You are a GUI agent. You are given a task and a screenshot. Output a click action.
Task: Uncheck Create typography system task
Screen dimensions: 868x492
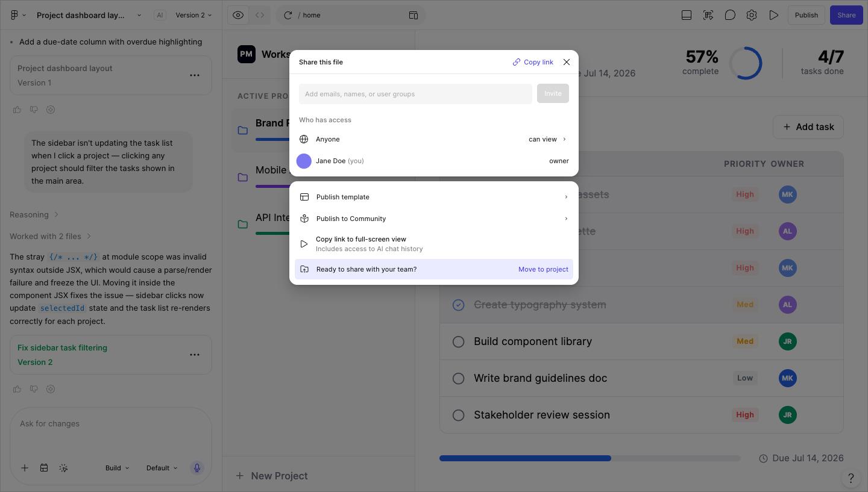pyautogui.click(x=459, y=305)
